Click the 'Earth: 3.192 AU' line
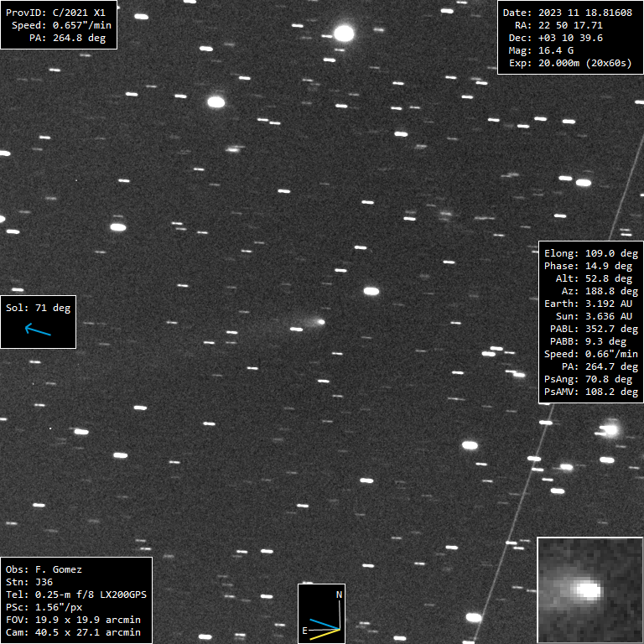This screenshot has width=644, height=644. coord(588,304)
